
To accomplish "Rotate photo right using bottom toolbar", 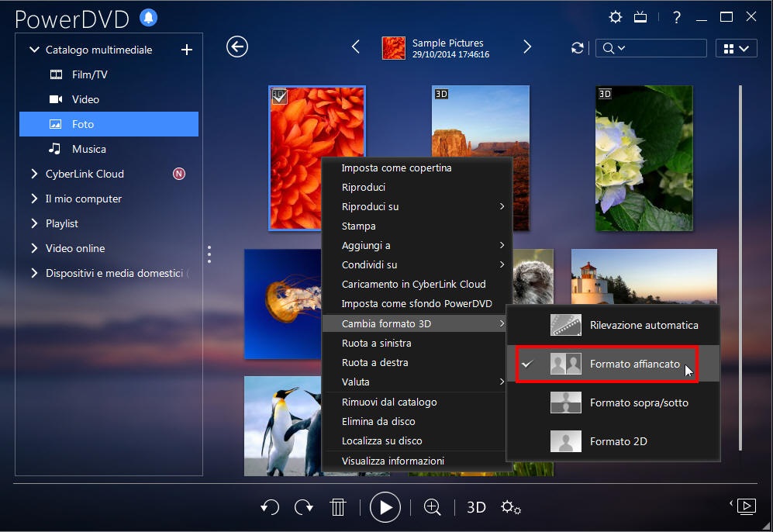I will click(304, 507).
